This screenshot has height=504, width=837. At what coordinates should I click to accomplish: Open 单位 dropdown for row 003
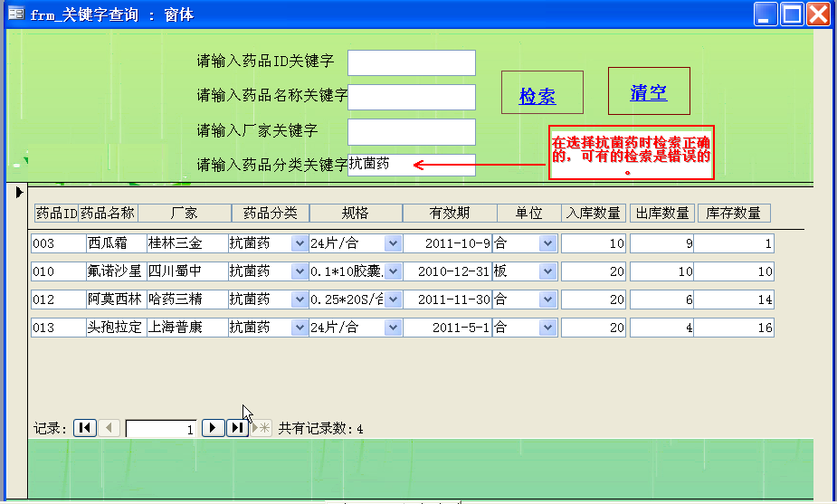coord(547,243)
